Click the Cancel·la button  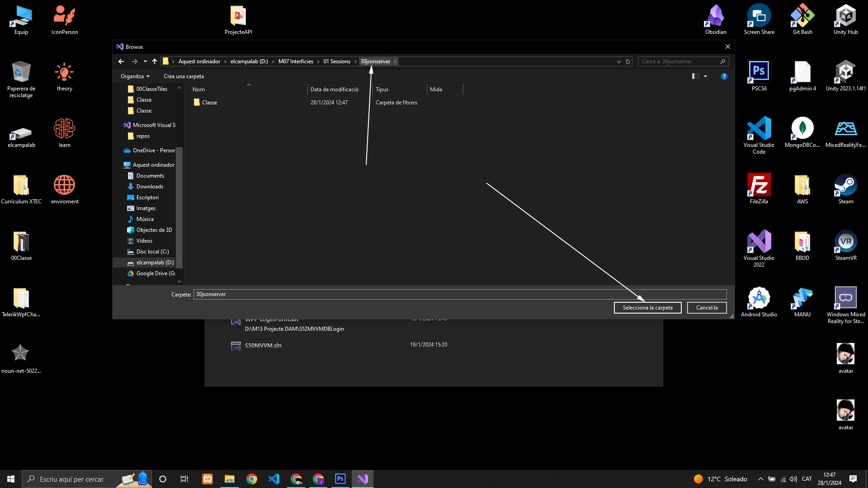click(x=707, y=308)
